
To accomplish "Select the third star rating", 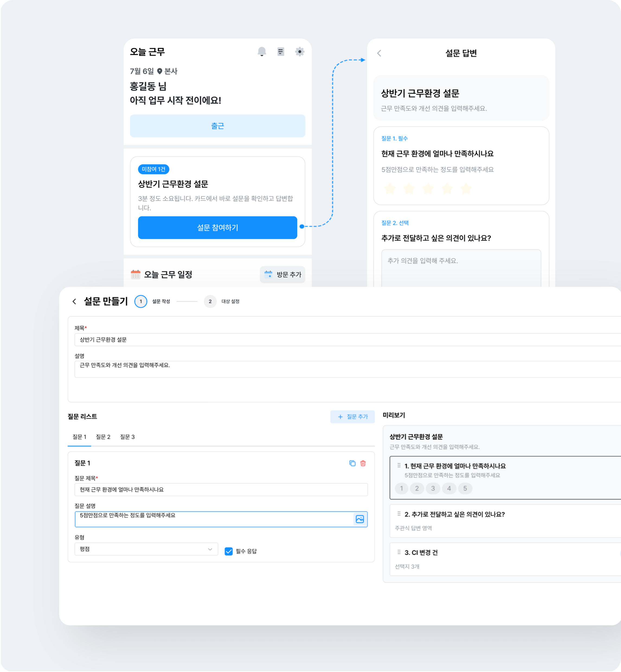I will pyautogui.click(x=428, y=188).
